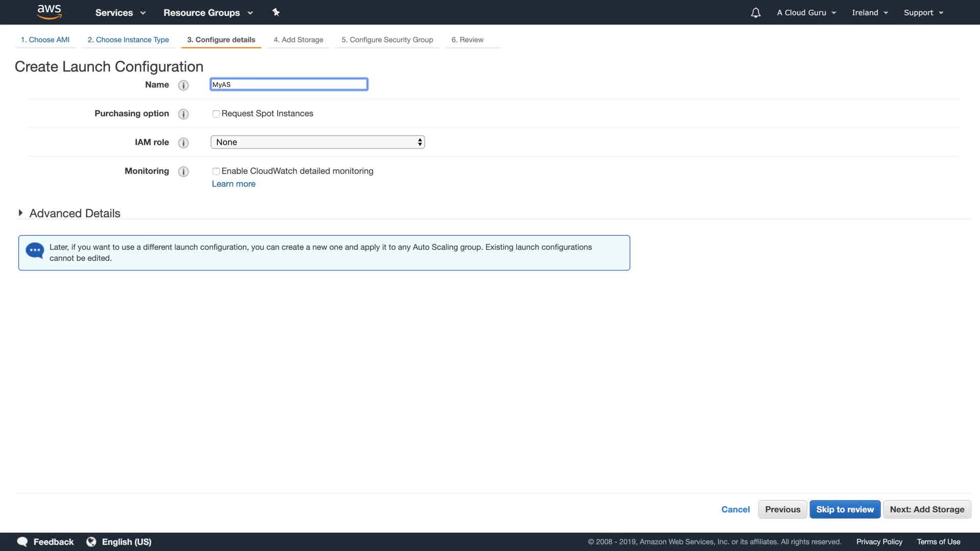The image size is (980, 551).
Task: Switch to Configure Security Group step
Action: tap(387, 40)
